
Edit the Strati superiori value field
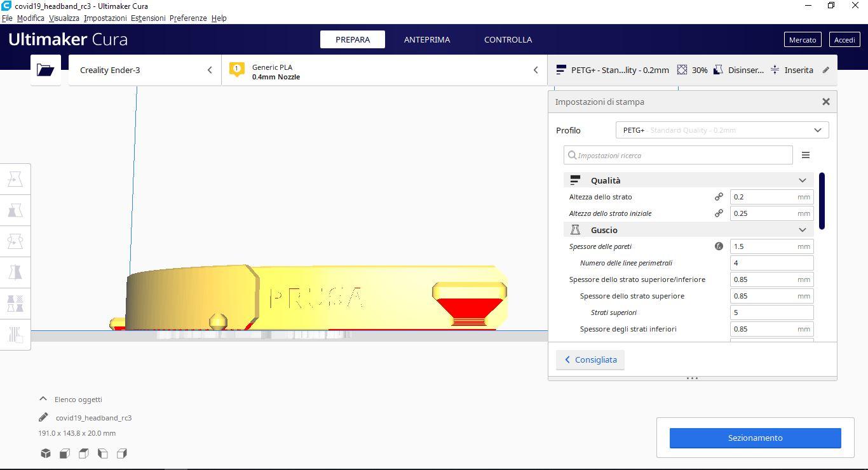pos(772,312)
